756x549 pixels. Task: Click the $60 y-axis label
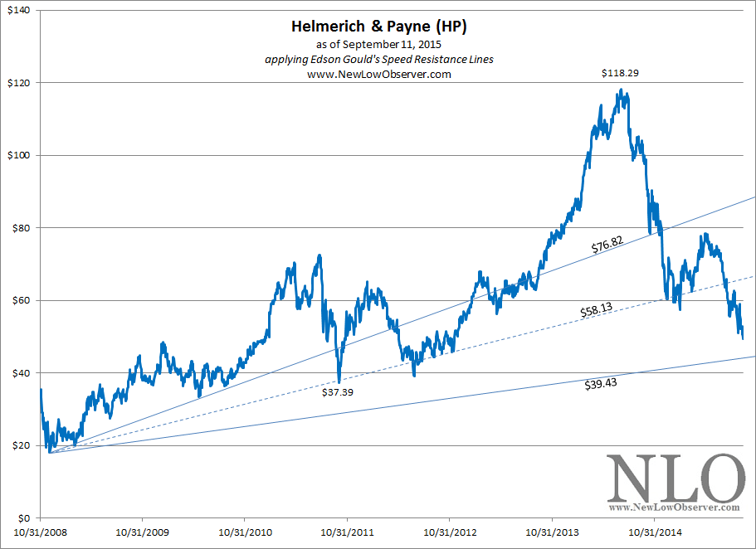tap(22, 300)
